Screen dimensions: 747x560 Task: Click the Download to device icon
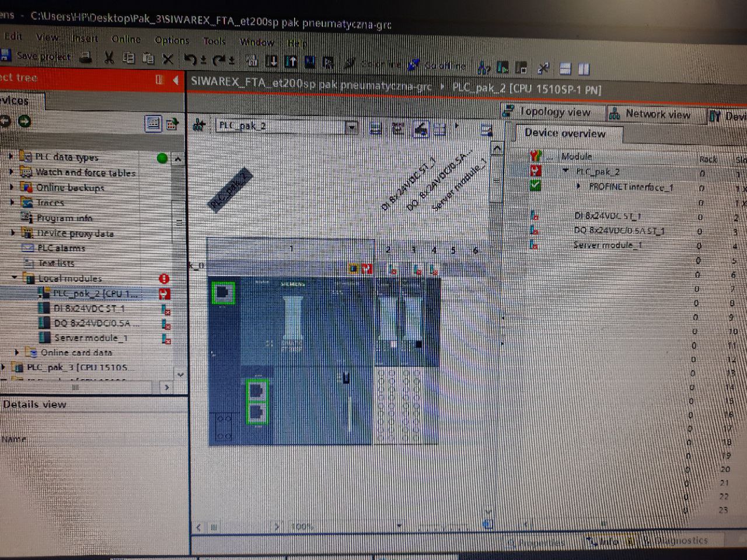(271, 61)
